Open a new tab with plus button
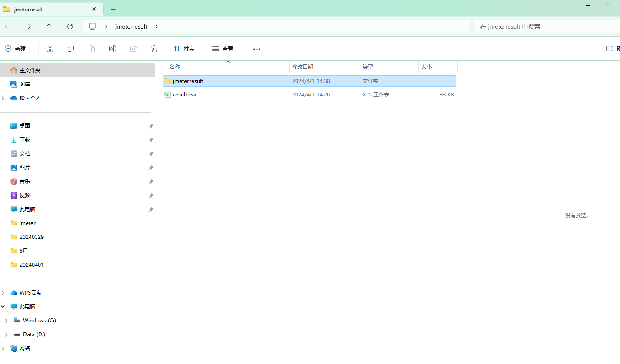The image size is (620, 364). (x=113, y=9)
